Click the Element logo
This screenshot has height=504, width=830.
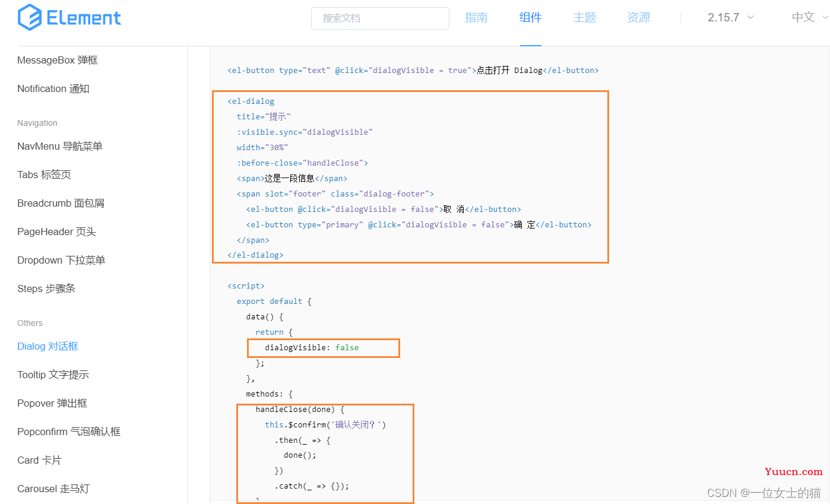tap(69, 17)
